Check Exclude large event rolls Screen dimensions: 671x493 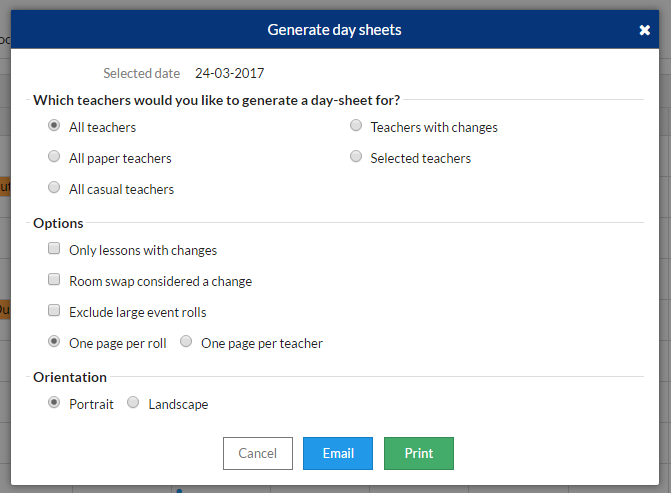54,311
